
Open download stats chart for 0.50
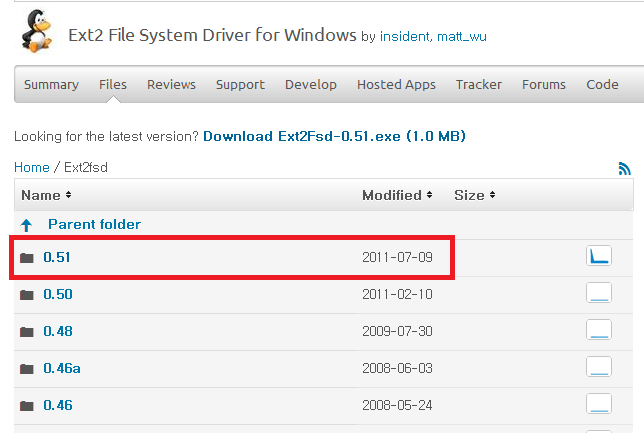click(x=599, y=293)
